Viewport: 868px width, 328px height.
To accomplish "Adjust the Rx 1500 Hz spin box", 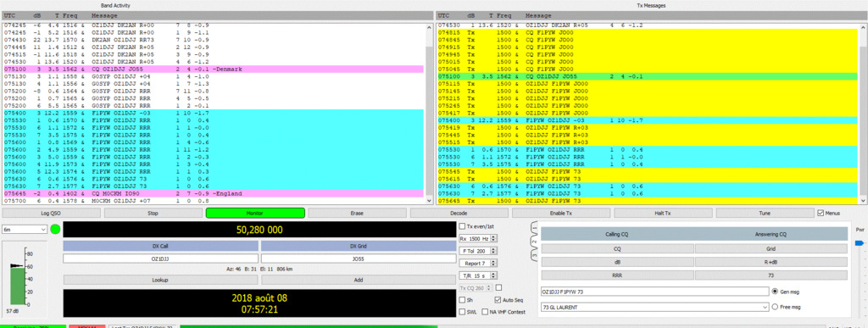I will 478,238.
